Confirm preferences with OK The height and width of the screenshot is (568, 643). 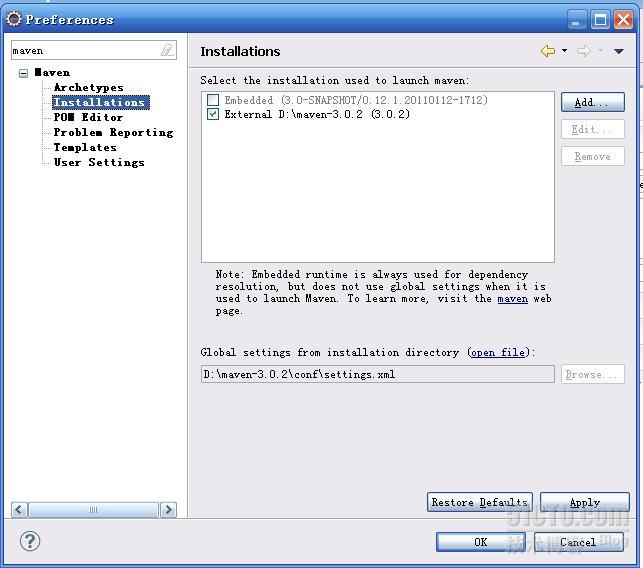click(481, 542)
